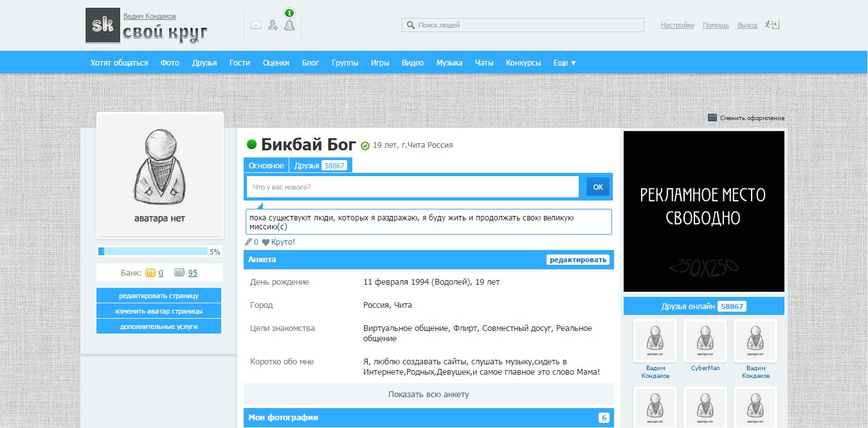Click Вадим Кондаков name link in header
The image size is (868, 428).
pyautogui.click(x=149, y=16)
